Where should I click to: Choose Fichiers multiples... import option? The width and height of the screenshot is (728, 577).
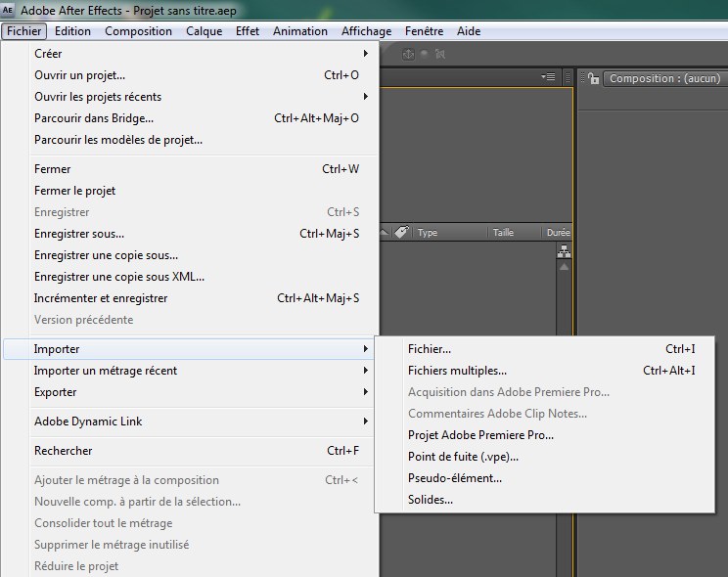tap(457, 371)
